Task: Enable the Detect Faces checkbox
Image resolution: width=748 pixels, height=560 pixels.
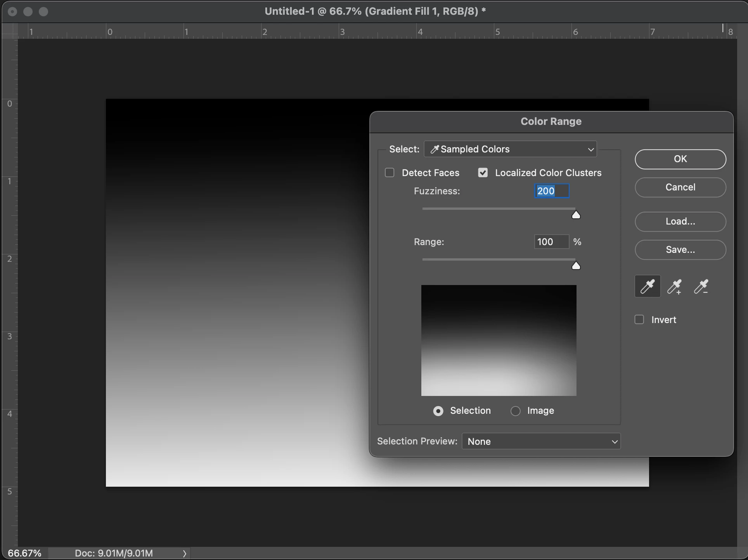Action: point(390,173)
